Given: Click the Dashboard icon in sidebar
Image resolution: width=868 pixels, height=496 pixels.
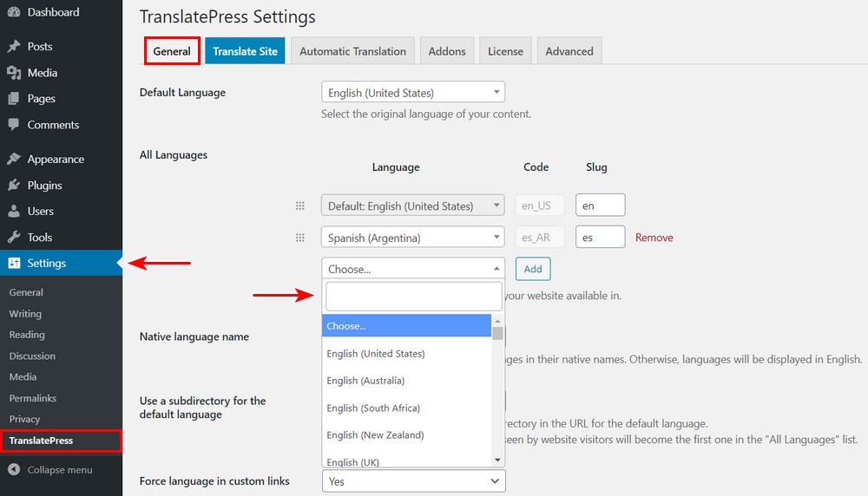Looking at the screenshot, I should [14, 12].
